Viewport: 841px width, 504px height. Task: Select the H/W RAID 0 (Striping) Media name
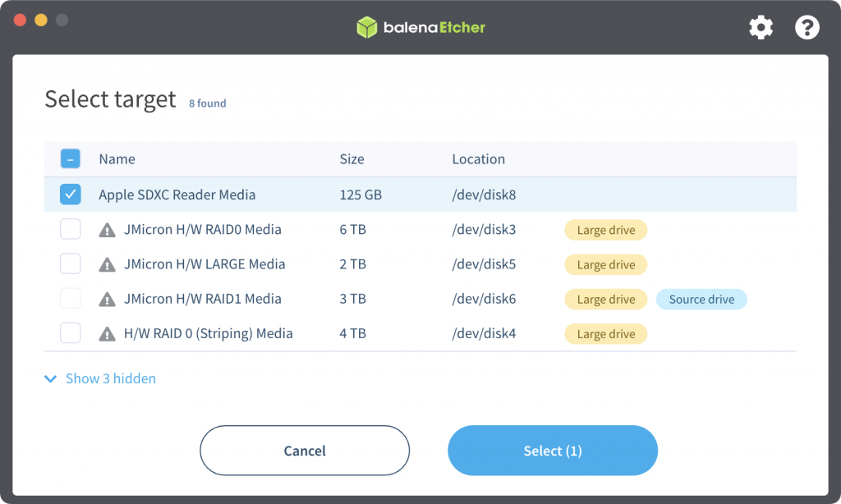[208, 333]
